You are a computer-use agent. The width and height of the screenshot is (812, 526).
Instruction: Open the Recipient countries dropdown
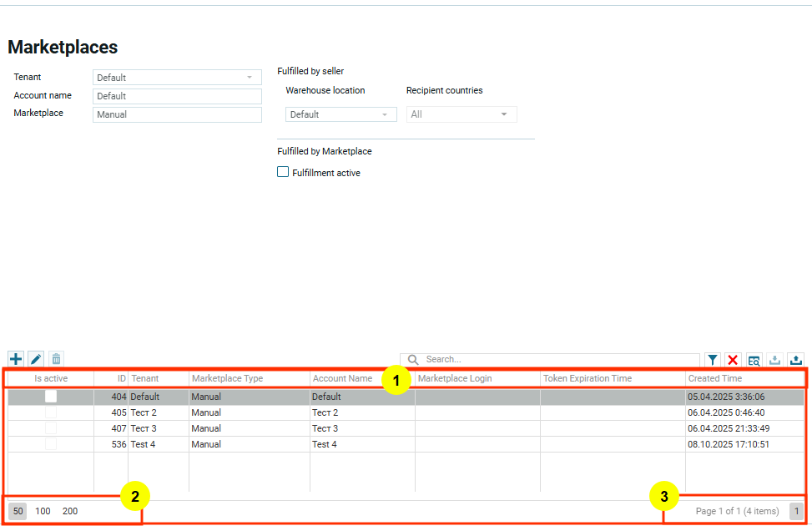(461, 114)
